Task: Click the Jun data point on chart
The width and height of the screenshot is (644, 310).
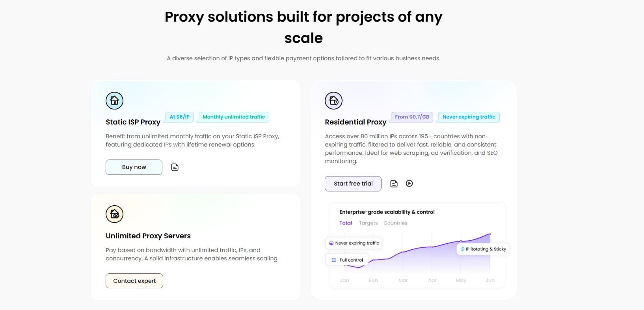Action: coord(490,234)
